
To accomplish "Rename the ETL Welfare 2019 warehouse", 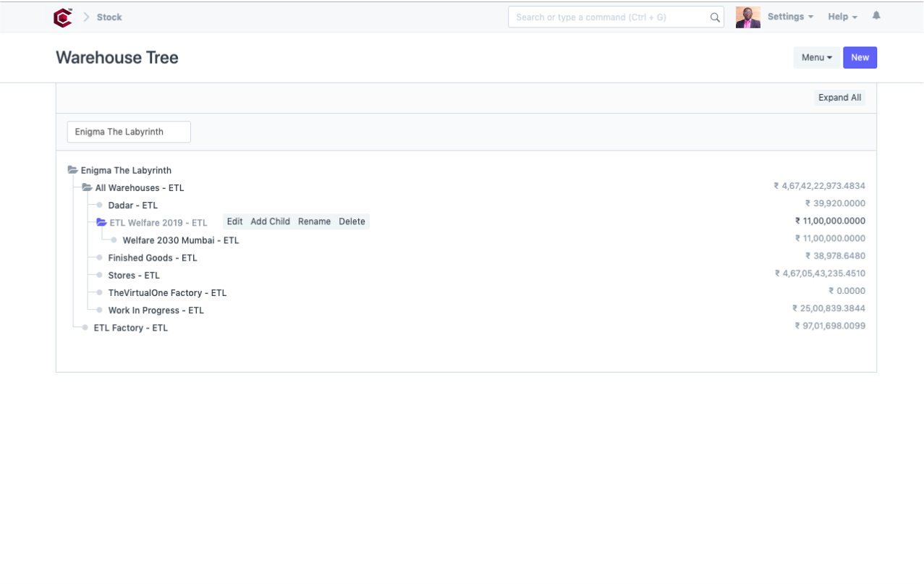I will point(314,221).
